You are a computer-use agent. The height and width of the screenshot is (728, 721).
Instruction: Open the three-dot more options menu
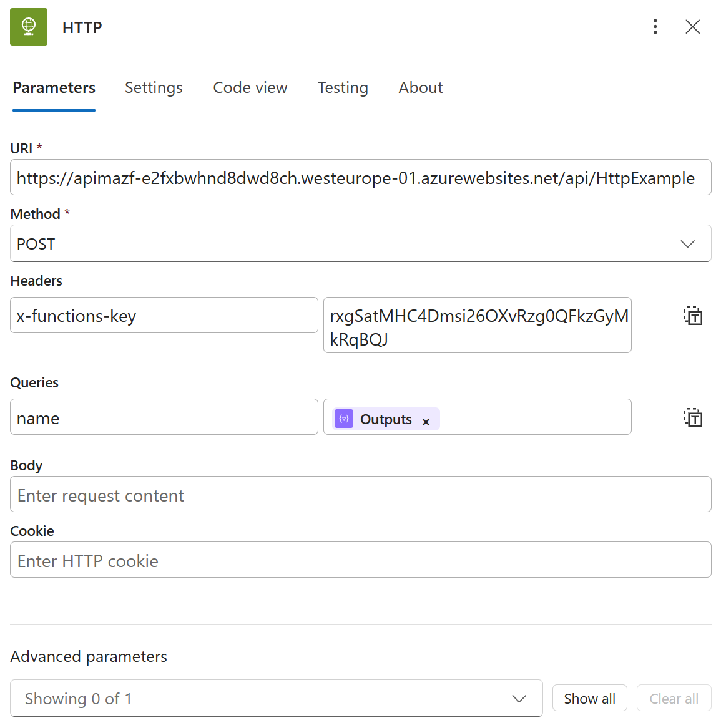point(655,26)
